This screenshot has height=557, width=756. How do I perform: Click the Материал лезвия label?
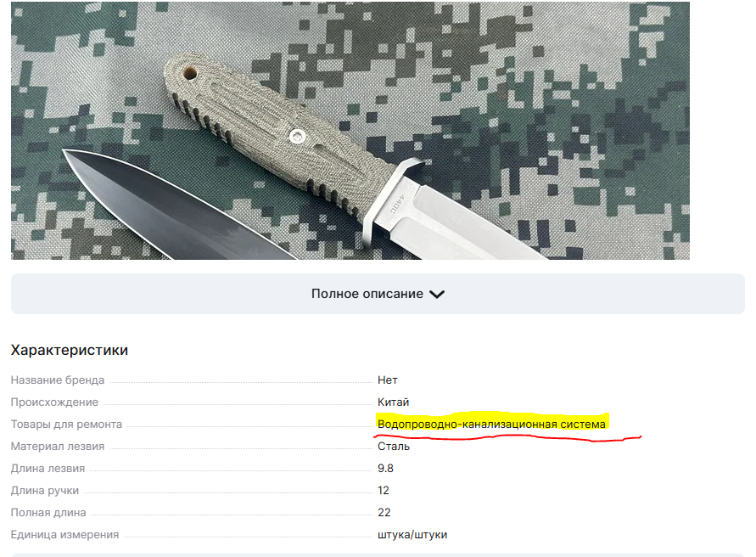(x=58, y=447)
